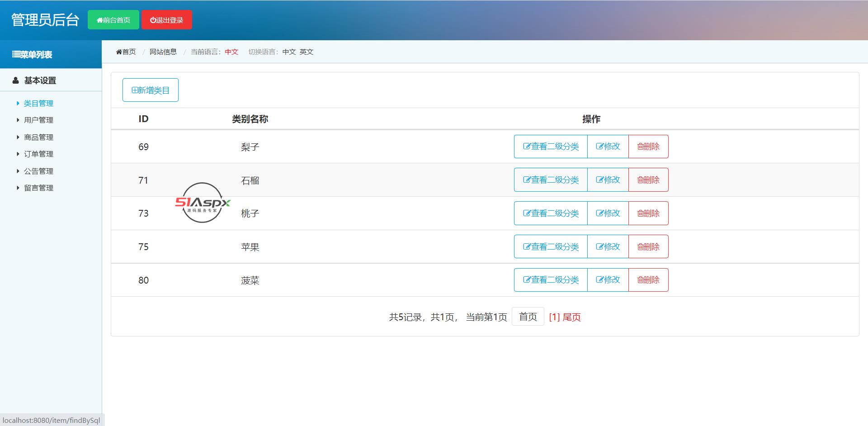Screen dimensions: 868x426
Task: Click 首页 pagination button
Action: pyautogui.click(x=528, y=317)
